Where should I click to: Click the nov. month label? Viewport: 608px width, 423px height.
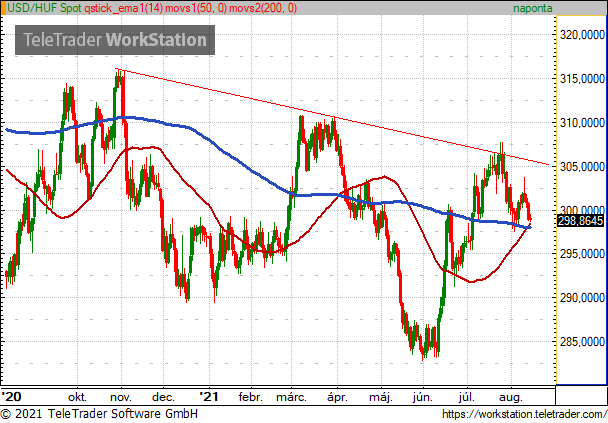121,397
